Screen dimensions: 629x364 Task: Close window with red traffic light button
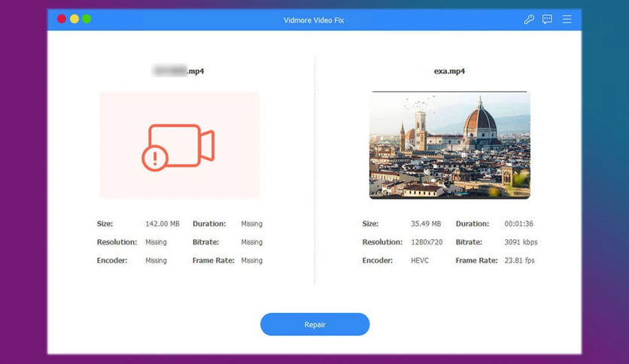(x=62, y=19)
